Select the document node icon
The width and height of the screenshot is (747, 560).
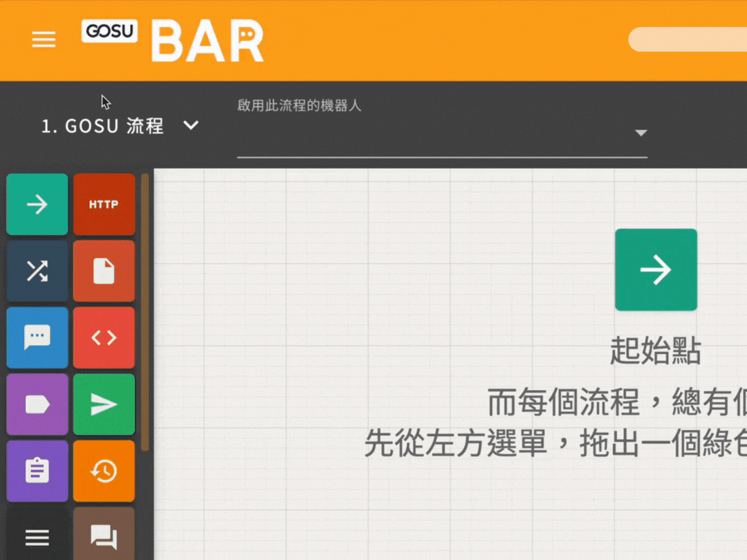(104, 270)
